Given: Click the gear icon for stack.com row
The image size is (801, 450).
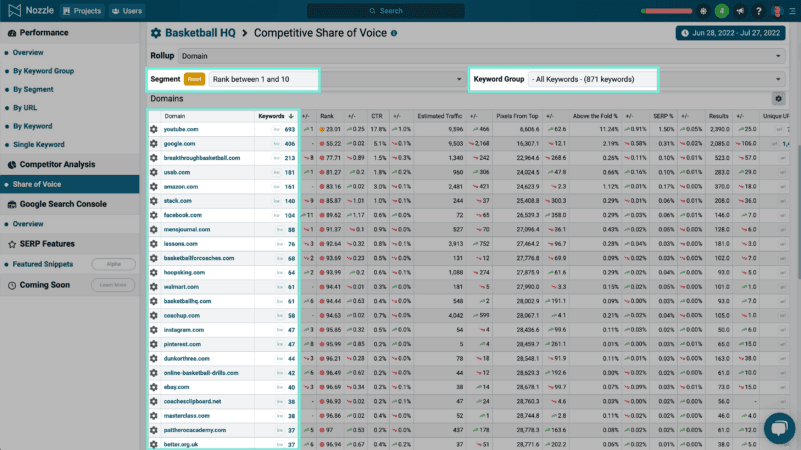Looking at the screenshot, I should tap(154, 201).
